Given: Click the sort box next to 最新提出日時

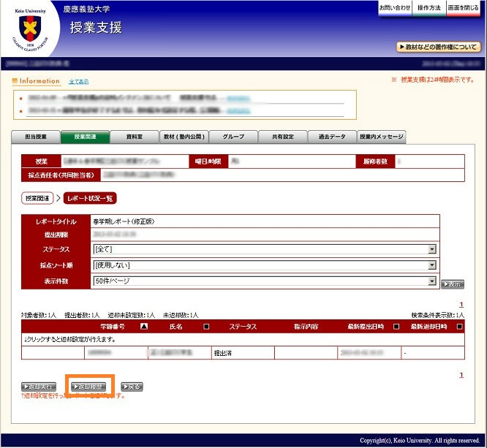Looking at the screenshot, I should point(396,327).
